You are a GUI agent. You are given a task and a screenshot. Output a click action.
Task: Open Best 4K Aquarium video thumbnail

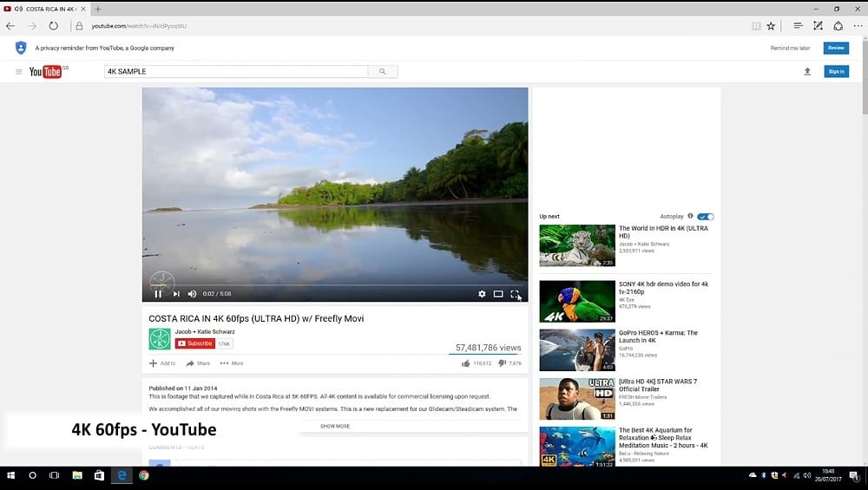577,447
